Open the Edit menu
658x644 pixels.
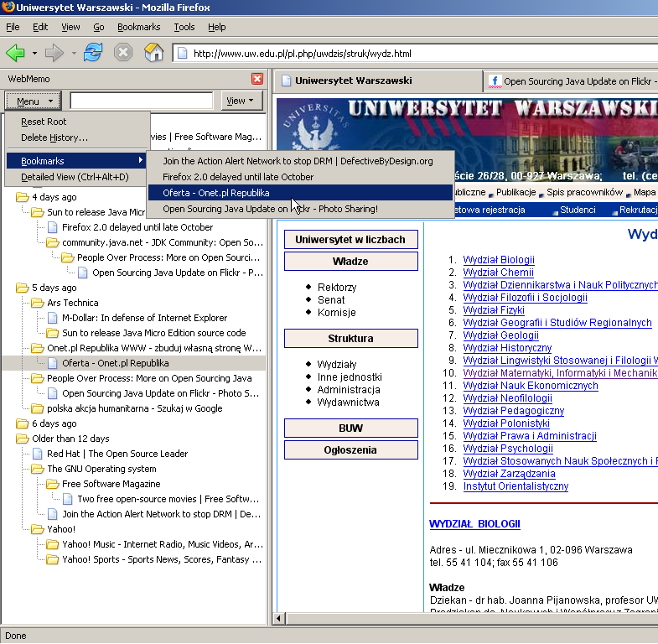[x=40, y=27]
